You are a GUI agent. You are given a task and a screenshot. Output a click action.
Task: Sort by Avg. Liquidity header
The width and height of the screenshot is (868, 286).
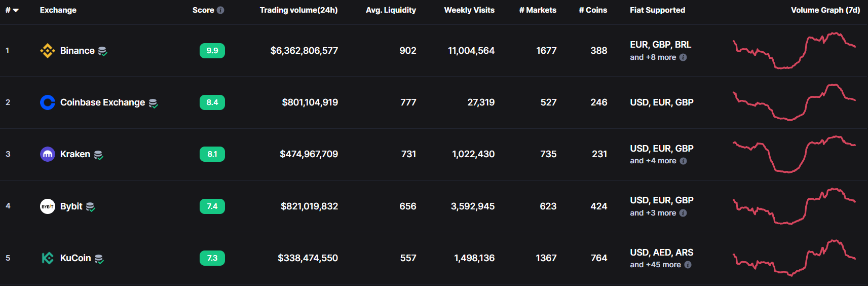click(x=391, y=10)
